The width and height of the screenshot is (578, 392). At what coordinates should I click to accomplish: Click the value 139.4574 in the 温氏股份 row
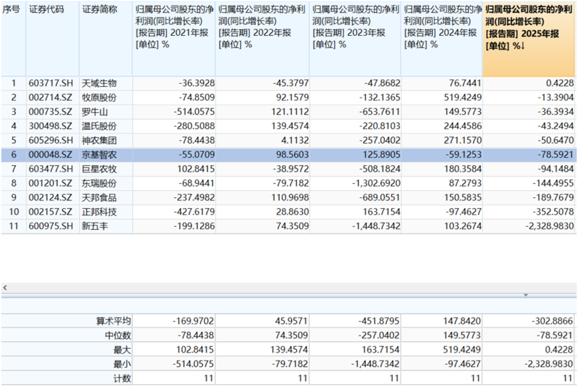pos(290,126)
